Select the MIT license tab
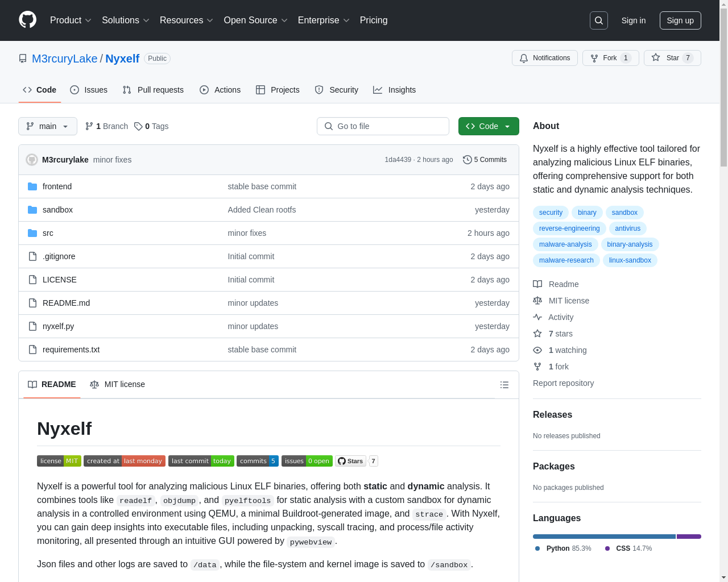Image resolution: width=728 pixels, height=582 pixels. click(x=117, y=385)
